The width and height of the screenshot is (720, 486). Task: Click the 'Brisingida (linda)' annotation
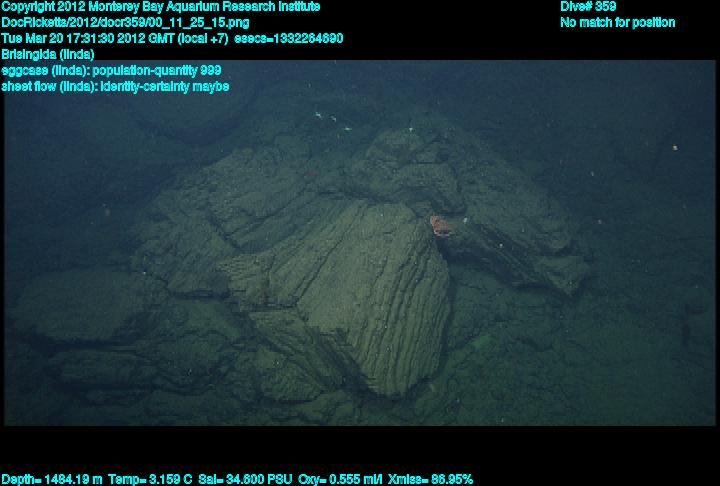pyautogui.click(x=48, y=54)
